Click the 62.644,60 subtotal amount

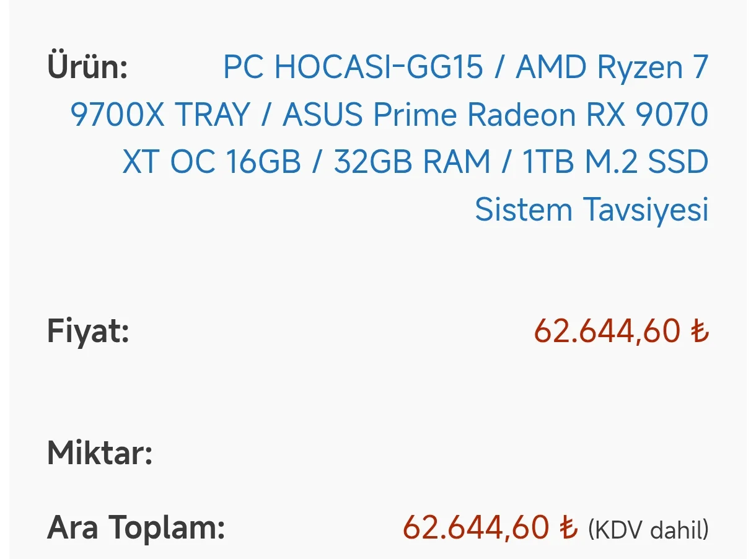476,528
